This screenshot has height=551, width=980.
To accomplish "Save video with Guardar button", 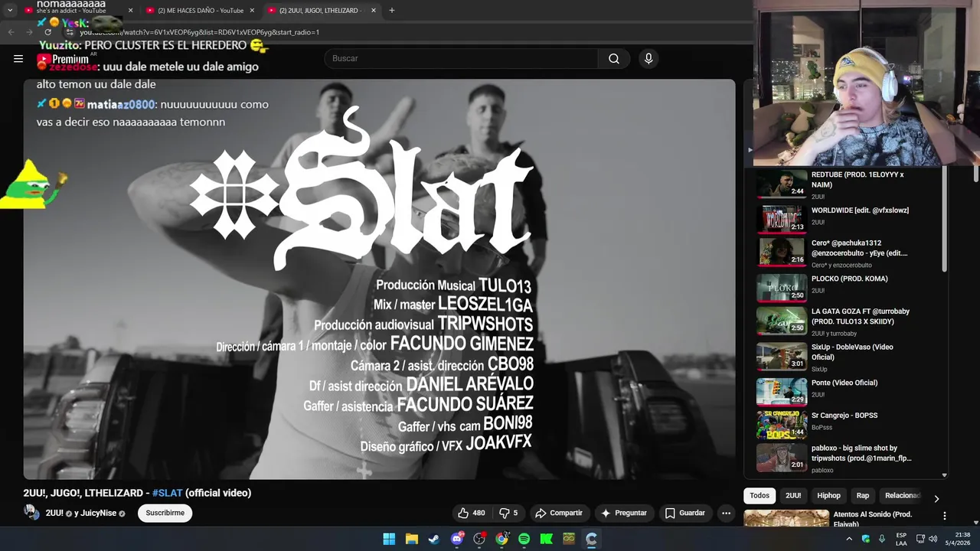I will [x=685, y=513].
